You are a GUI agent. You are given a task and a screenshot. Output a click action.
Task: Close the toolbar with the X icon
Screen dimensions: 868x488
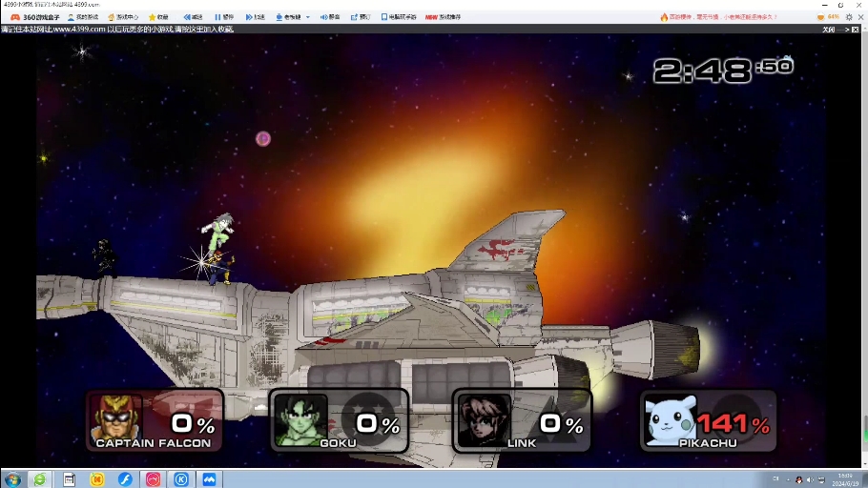pos(860,17)
